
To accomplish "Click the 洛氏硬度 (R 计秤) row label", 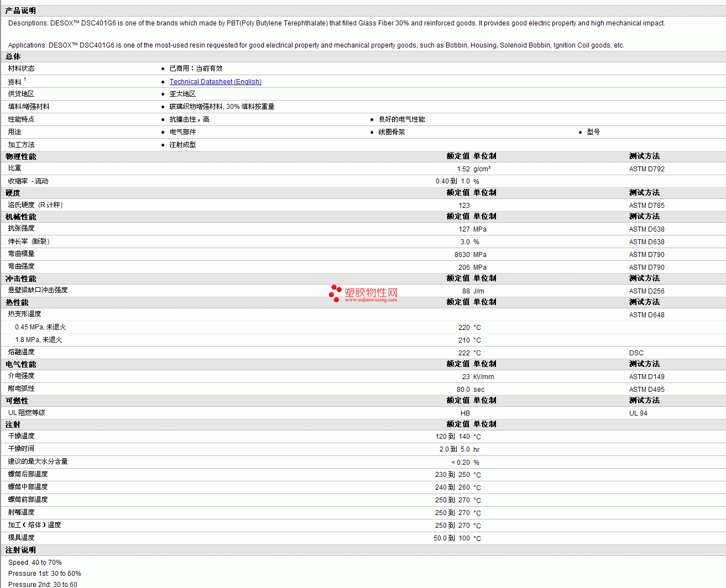I will click(35, 205).
